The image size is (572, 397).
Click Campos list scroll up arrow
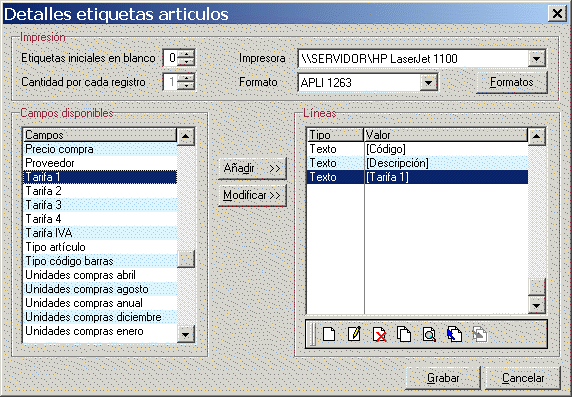tap(186, 136)
